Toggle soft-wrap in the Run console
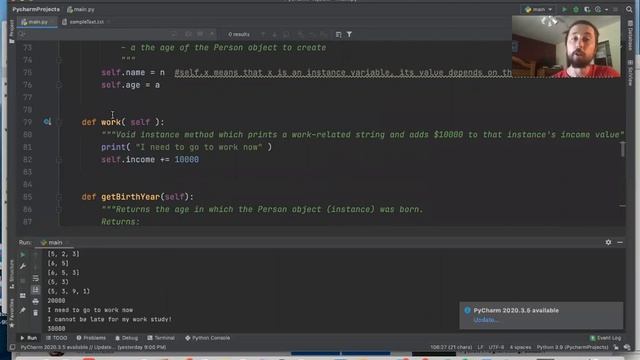The image size is (640, 360). click(x=36, y=278)
